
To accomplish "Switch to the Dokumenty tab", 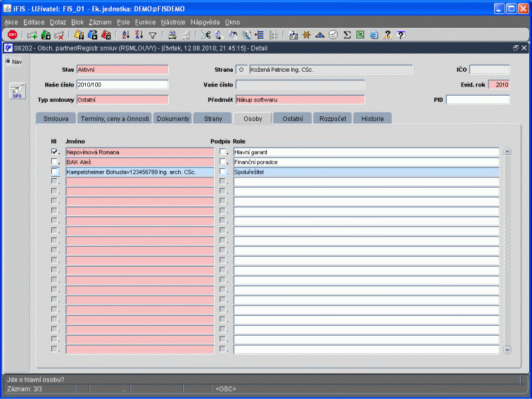I will (173, 118).
